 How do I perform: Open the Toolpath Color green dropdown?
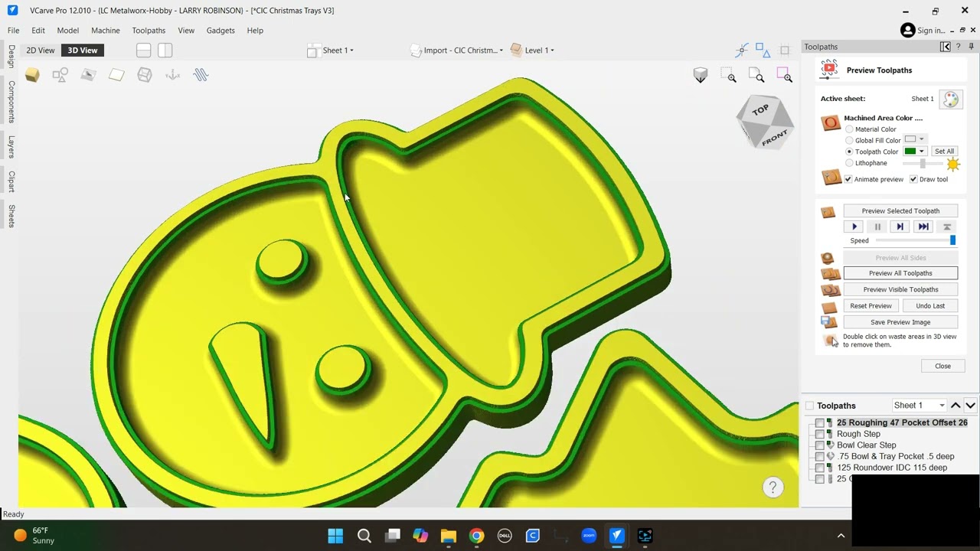coord(915,152)
